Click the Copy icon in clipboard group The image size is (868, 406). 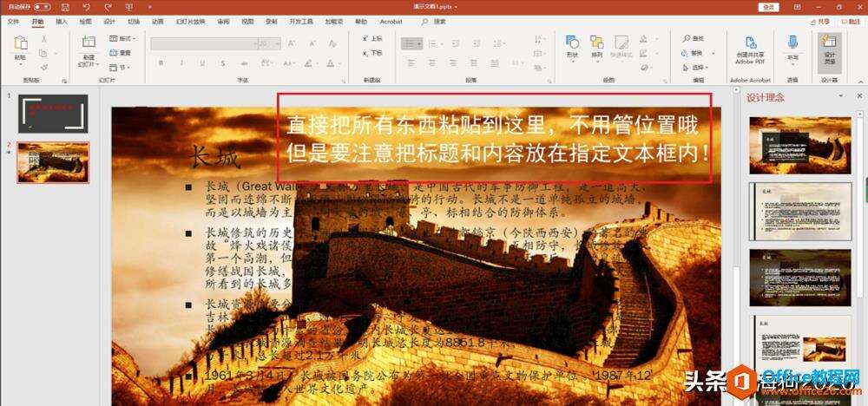coord(43,53)
